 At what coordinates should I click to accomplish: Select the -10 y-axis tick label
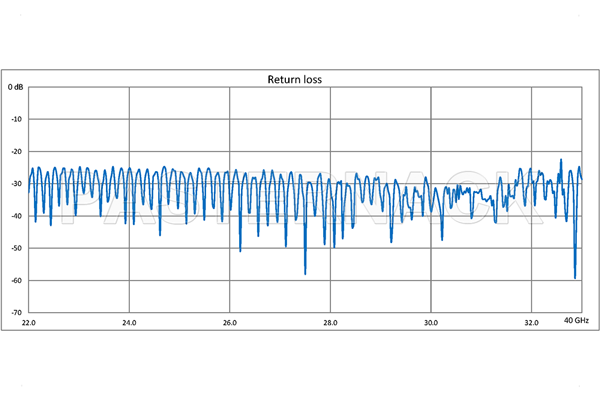click(16, 120)
